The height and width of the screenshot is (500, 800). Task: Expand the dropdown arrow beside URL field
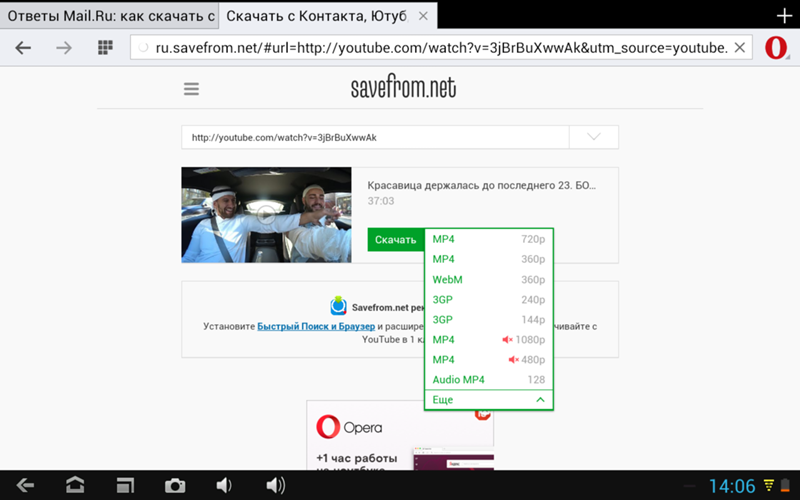[x=593, y=137]
